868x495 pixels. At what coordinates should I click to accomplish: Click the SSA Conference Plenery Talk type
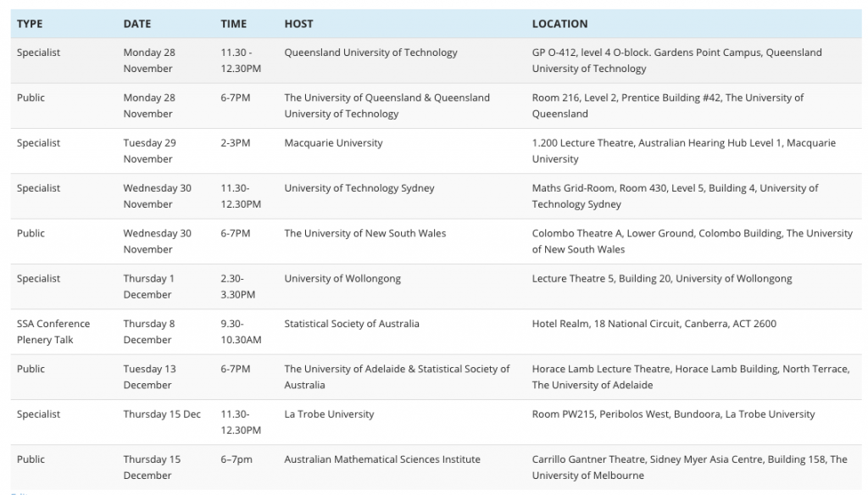[x=53, y=331]
